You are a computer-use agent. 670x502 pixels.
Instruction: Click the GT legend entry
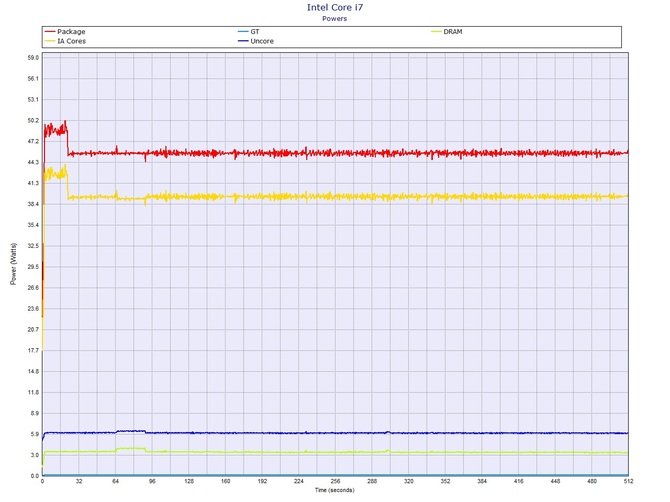point(249,32)
